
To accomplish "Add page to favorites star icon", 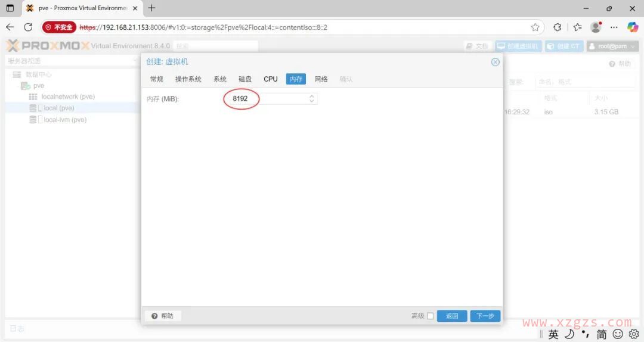I will pos(535,27).
